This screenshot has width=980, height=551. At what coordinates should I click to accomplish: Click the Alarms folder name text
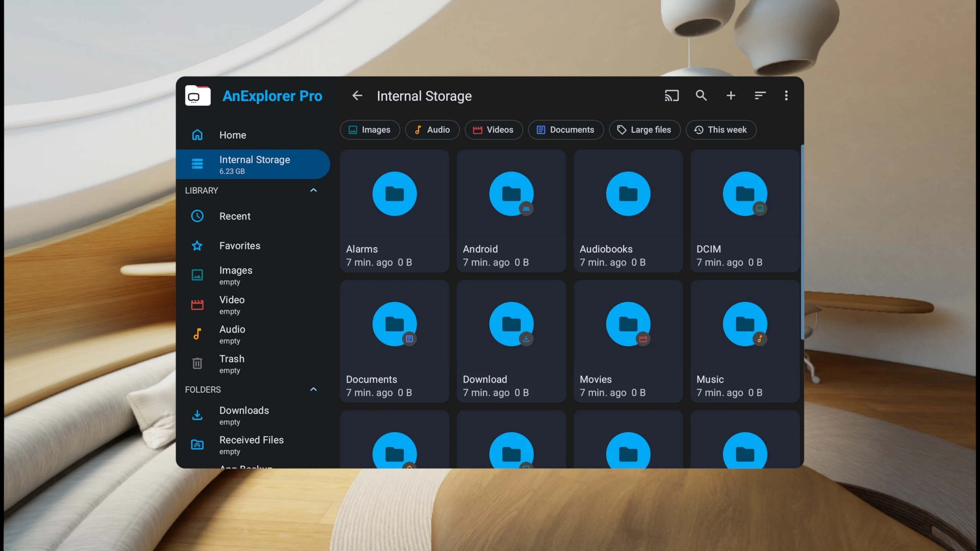[x=362, y=249]
